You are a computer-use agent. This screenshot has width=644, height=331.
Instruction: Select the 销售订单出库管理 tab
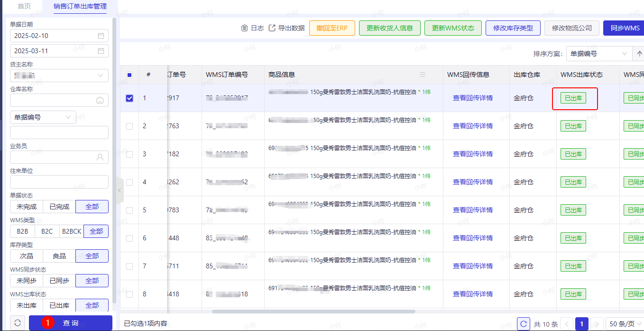click(80, 7)
